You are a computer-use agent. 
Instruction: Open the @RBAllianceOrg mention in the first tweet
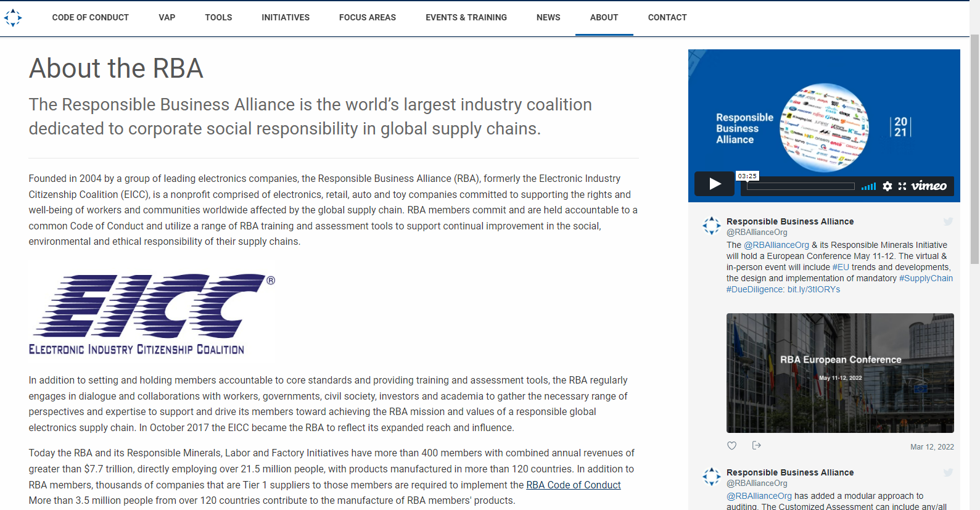tap(776, 245)
